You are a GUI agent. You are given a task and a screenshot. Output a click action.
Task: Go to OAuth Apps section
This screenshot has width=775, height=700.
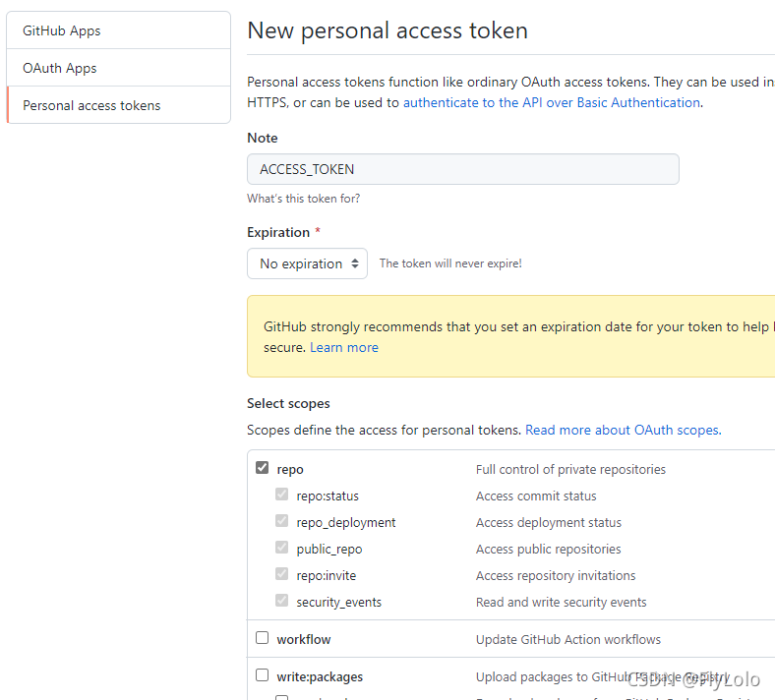(x=60, y=68)
